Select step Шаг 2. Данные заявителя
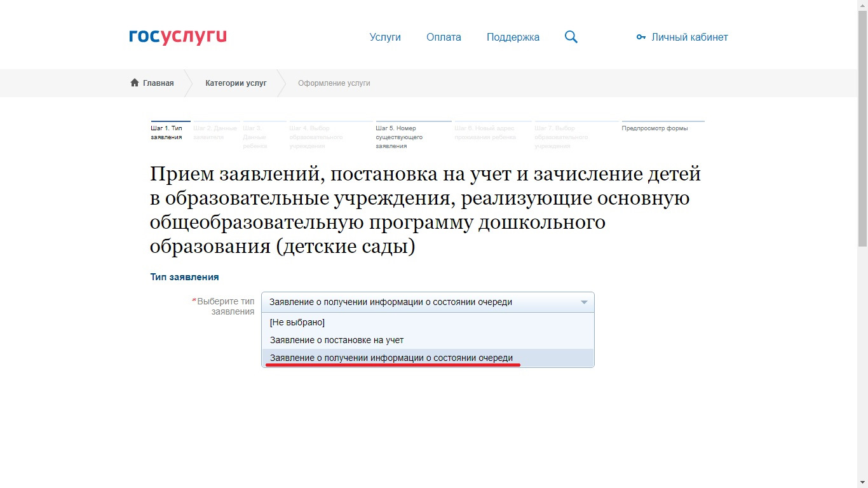 [216, 132]
